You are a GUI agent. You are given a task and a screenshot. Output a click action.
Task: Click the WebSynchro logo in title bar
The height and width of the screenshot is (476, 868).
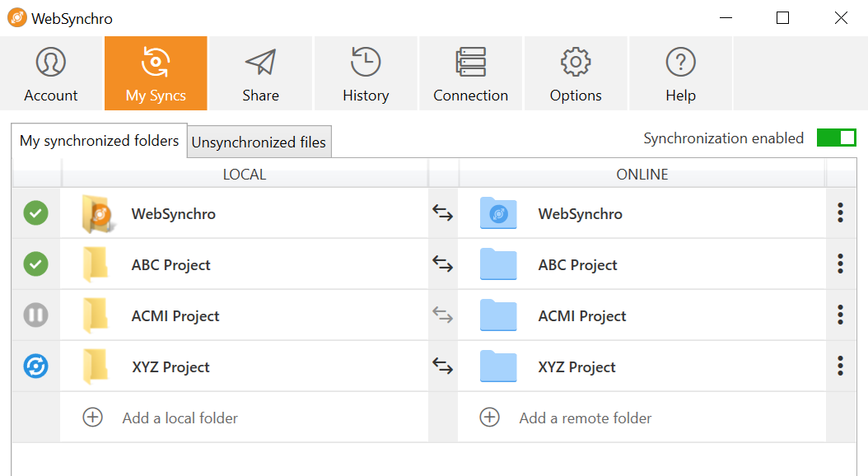point(17,18)
